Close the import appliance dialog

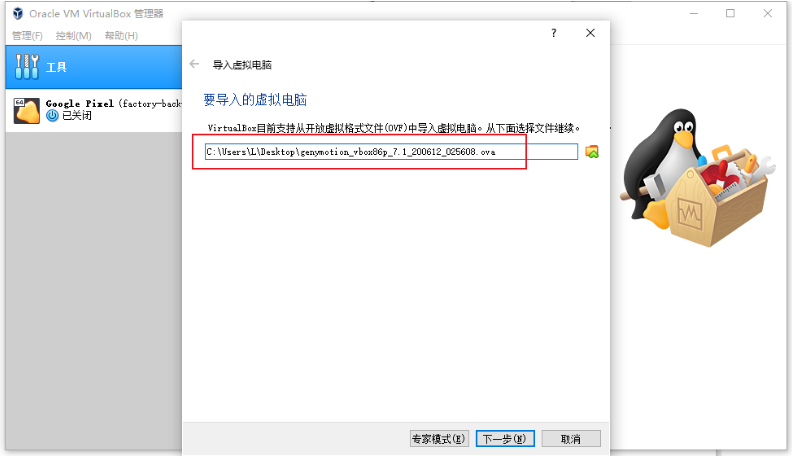tap(590, 33)
